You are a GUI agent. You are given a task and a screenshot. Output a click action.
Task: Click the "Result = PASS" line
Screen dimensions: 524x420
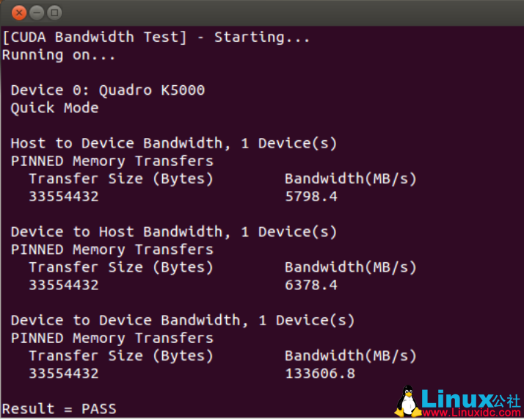(59, 409)
